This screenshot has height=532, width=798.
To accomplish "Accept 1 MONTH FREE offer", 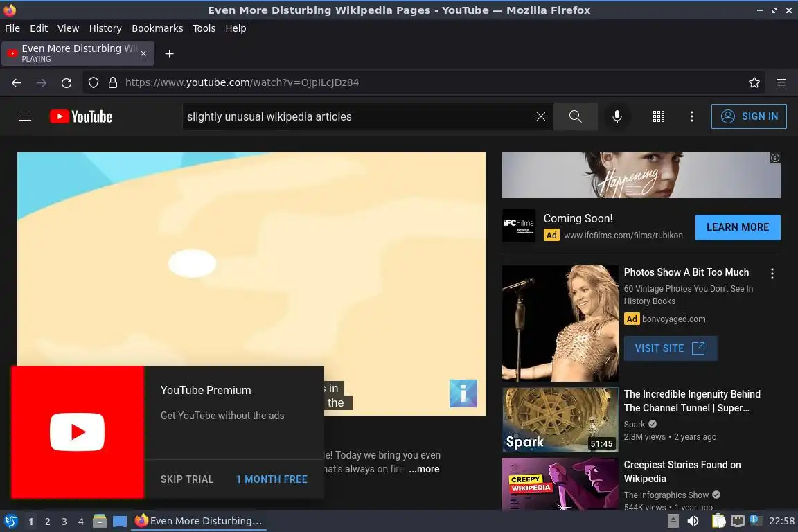I will pyautogui.click(x=272, y=479).
